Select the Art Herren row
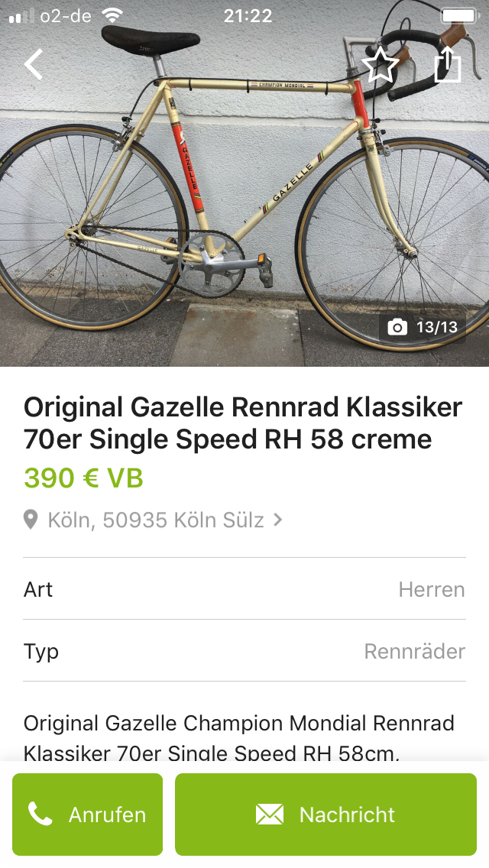The height and width of the screenshot is (868, 489). pyautogui.click(x=244, y=589)
